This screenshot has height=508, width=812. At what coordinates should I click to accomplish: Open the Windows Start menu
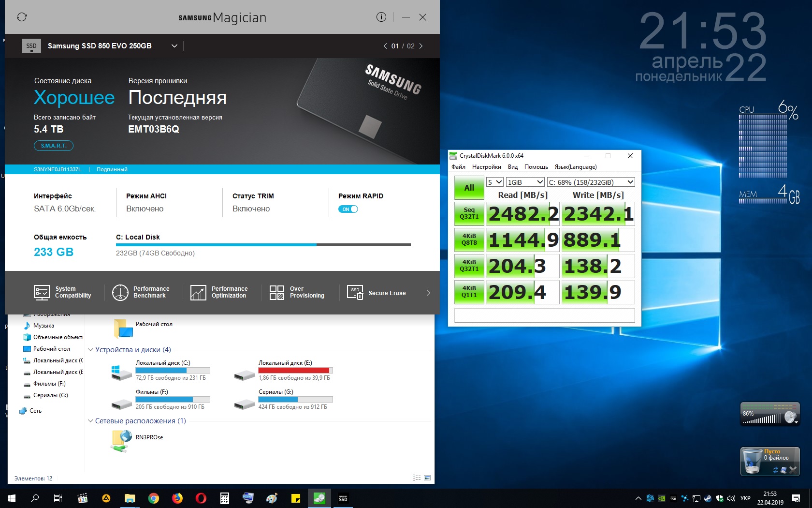click(12, 498)
